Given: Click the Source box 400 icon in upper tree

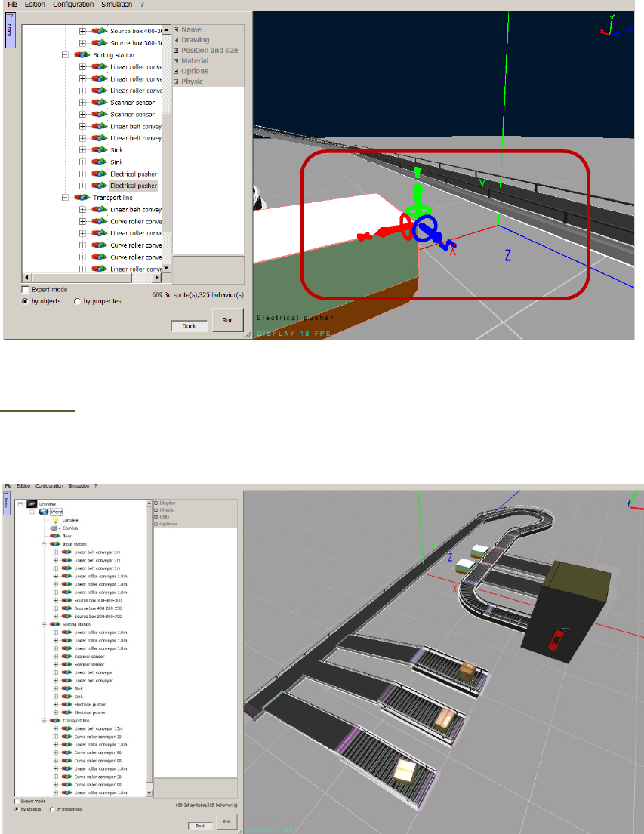Looking at the screenshot, I should (100, 31).
